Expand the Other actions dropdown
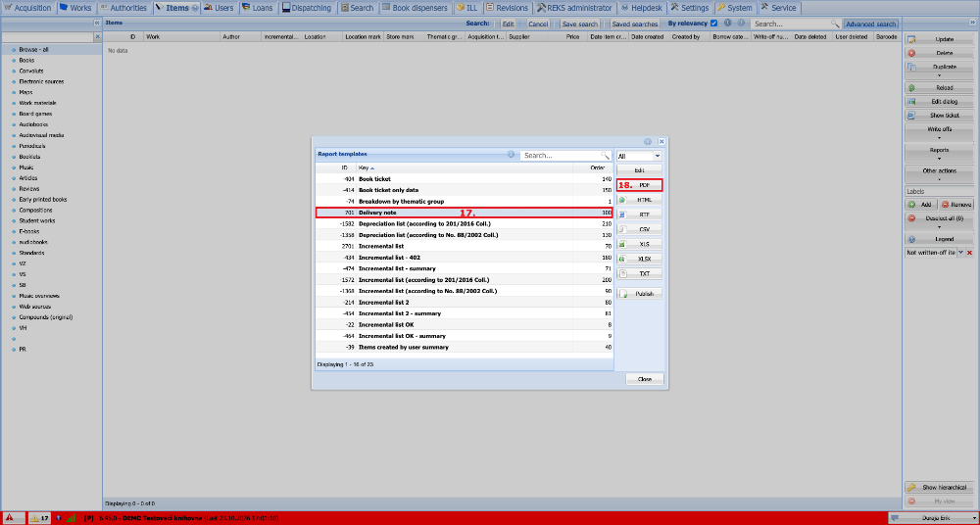This screenshot has width=980, height=525. (940, 179)
